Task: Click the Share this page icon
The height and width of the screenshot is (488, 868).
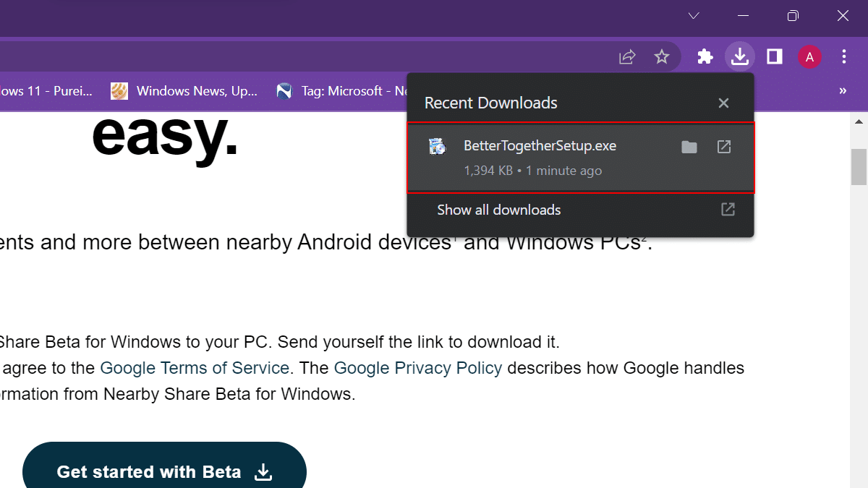Action: coord(627,56)
